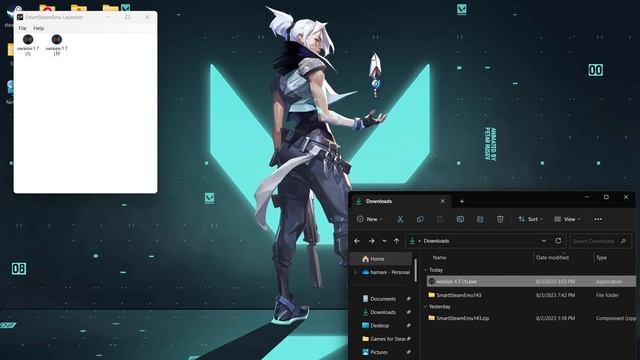Viewport: 640px width, 360px height.
Task: Click the Rename icon in Explorer toolbar
Action: coord(460,219)
